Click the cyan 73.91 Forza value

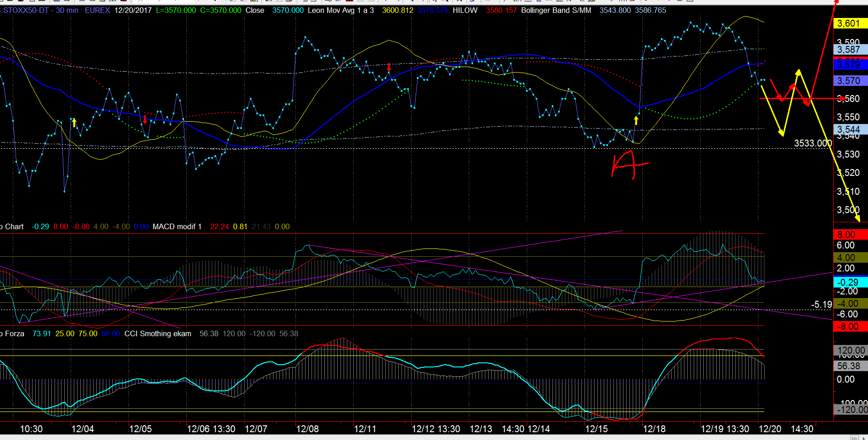point(42,333)
